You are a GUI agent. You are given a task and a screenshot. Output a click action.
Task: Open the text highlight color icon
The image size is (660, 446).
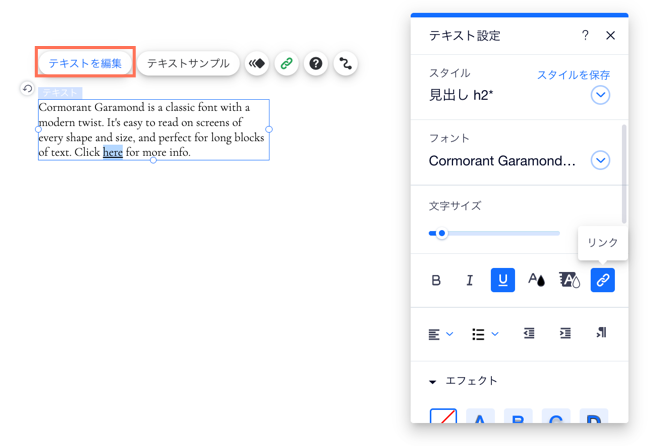(569, 280)
